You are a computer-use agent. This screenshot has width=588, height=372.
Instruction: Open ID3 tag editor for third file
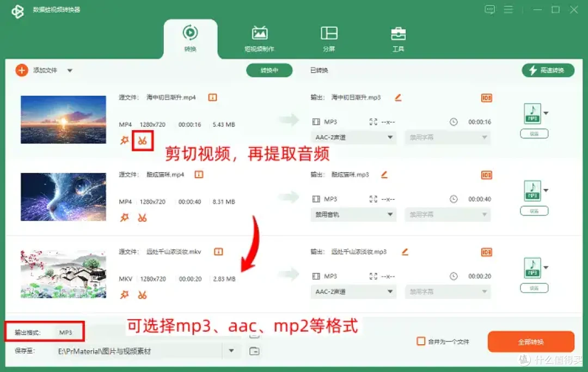[486, 252]
